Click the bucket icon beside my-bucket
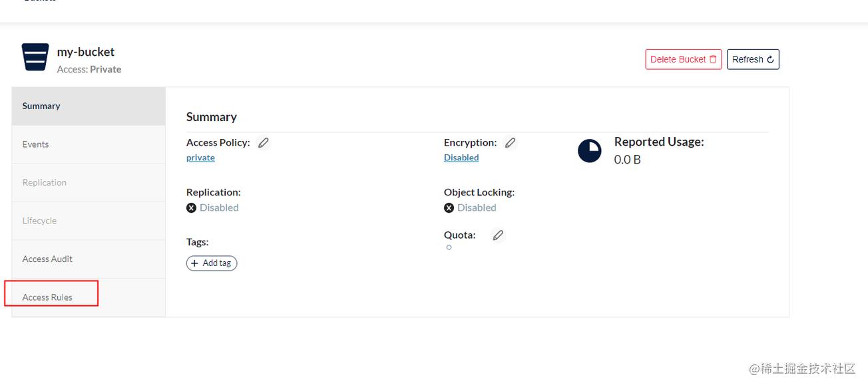 [35, 57]
